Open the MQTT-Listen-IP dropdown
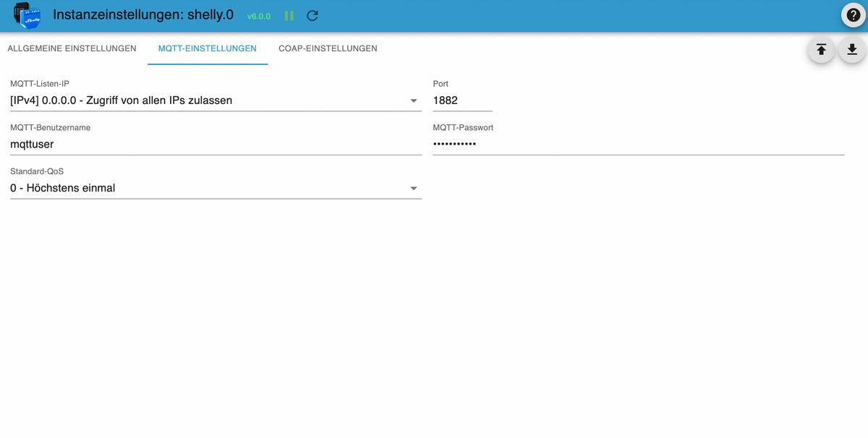 tap(210, 100)
